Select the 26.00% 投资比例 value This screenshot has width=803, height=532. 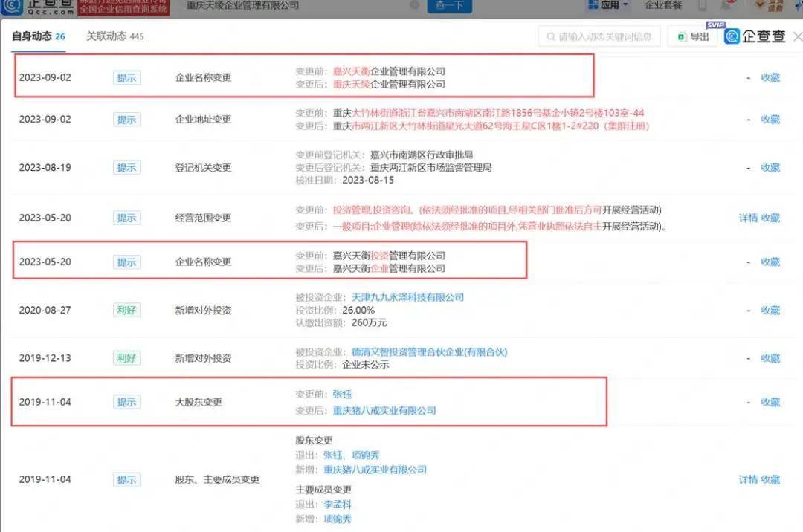(x=358, y=310)
